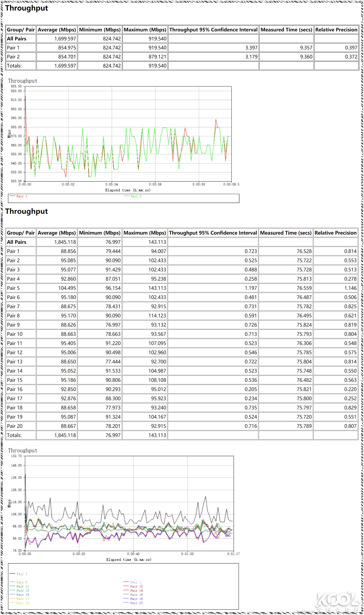
Task: Click 'Throughput 95% Confidence Interval' header in second table
Action: coord(213,233)
